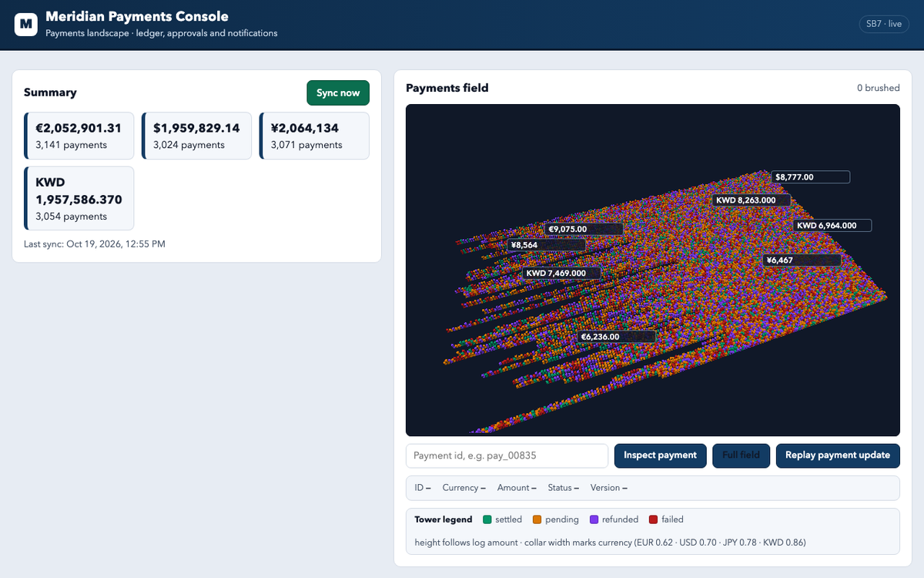This screenshot has width=924, height=578.
Task: Click the green settled legend swatch
Action: [487, 519]
